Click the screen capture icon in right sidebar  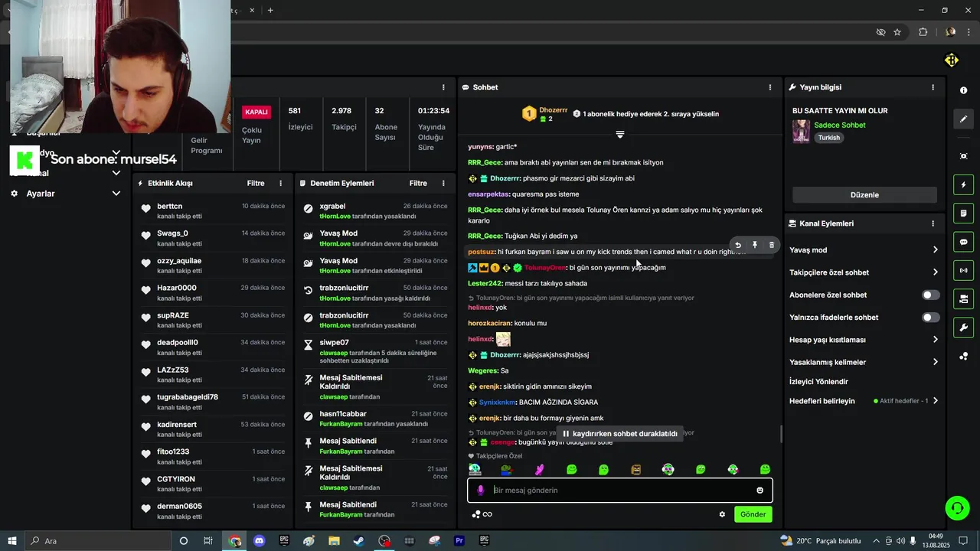pos(963,156)
